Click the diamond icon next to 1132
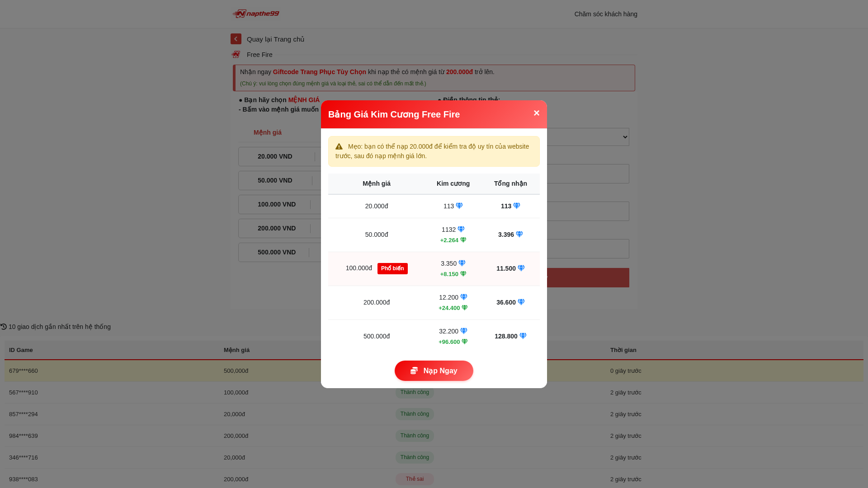 pos(461,230)
